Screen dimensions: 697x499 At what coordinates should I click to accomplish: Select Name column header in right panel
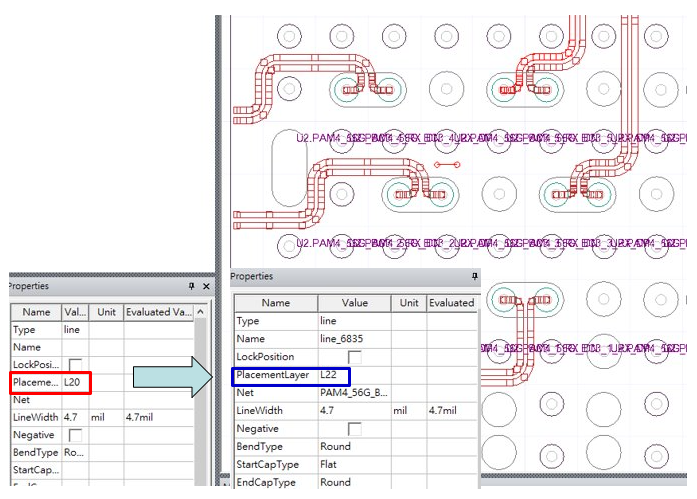(x=276, y=303)
